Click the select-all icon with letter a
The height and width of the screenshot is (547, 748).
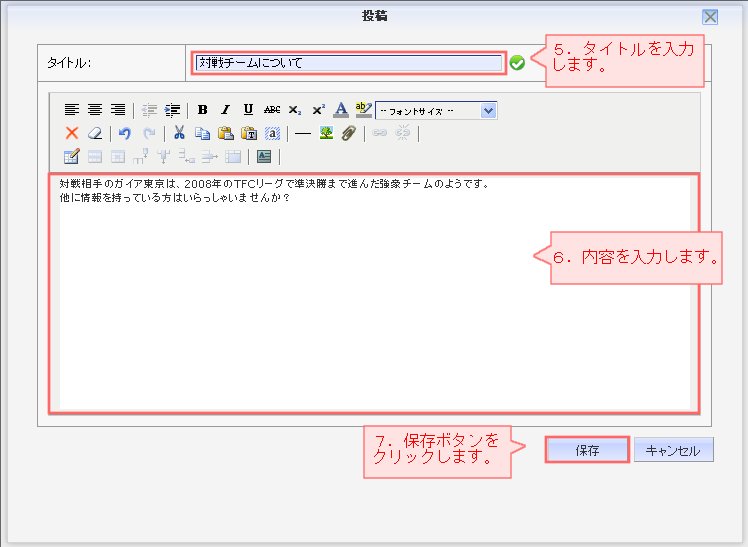(272, 133)
